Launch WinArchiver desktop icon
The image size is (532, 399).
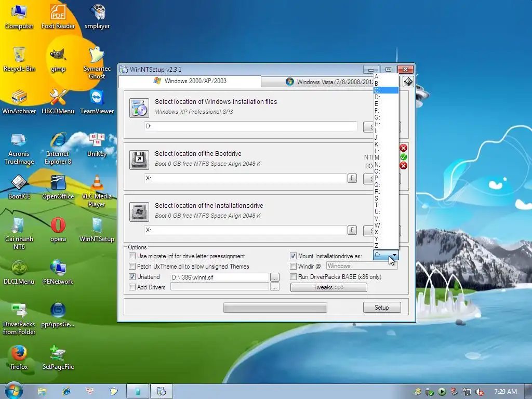coord(19,102)
